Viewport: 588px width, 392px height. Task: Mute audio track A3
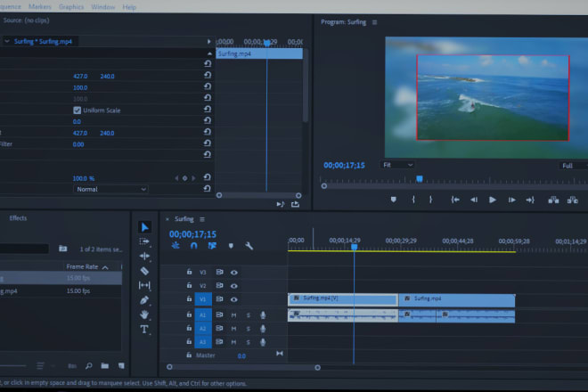point(233,342)
